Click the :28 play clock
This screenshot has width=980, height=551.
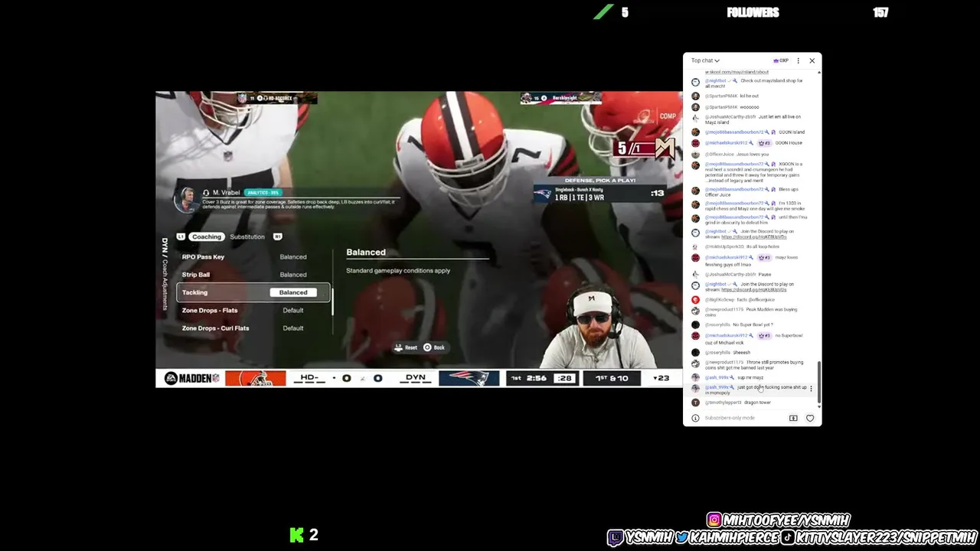564,378
